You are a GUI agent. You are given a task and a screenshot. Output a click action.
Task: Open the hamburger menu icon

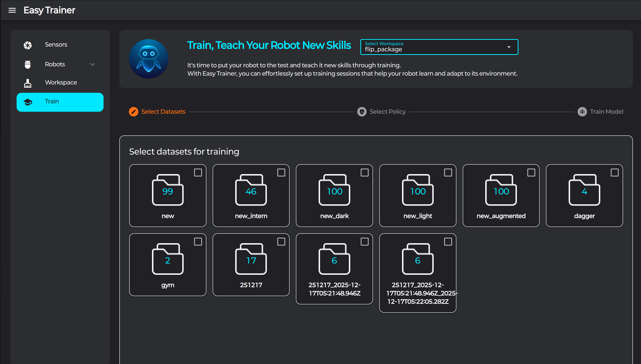click(12, 10)
